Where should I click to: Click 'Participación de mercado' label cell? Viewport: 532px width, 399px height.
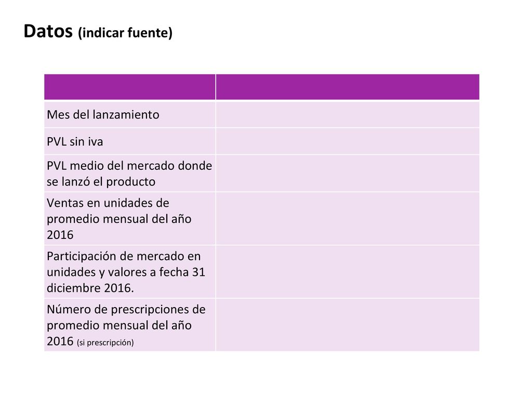coord(129,272)
